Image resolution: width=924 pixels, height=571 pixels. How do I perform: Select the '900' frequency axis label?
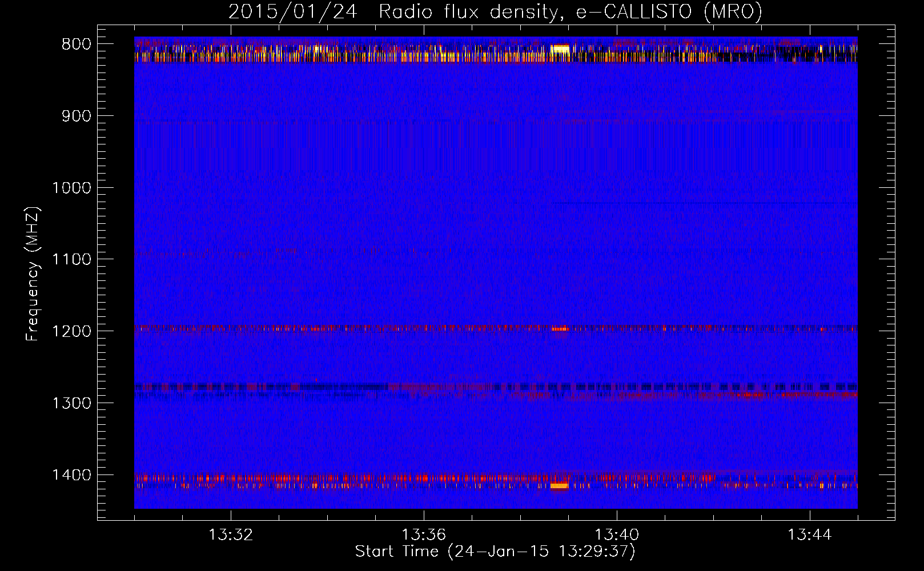76,116
